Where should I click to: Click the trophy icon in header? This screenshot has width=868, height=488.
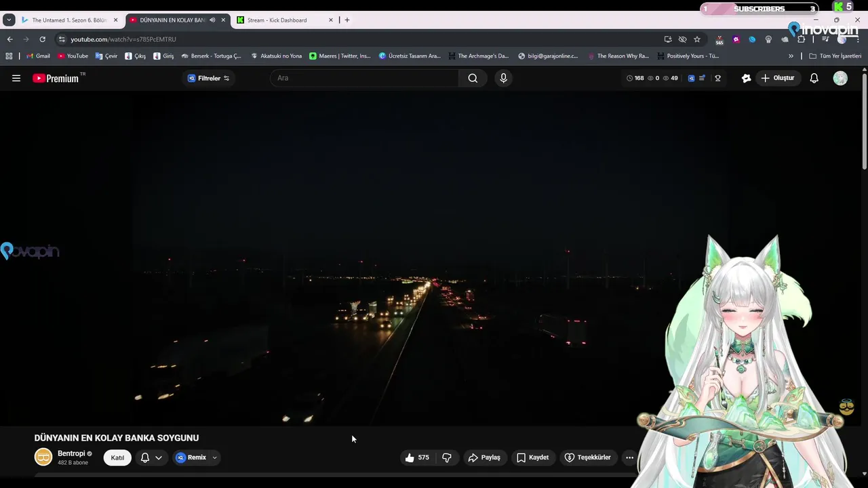click(x=717, y=78)
